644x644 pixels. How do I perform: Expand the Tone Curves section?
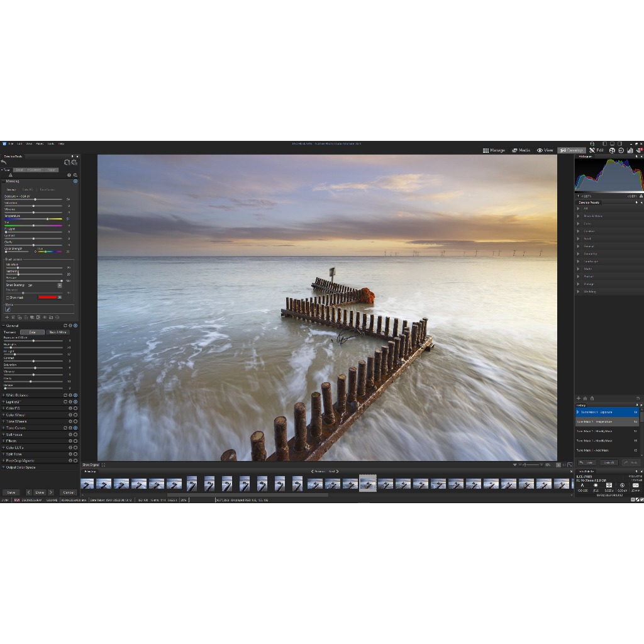coord(3,428)
